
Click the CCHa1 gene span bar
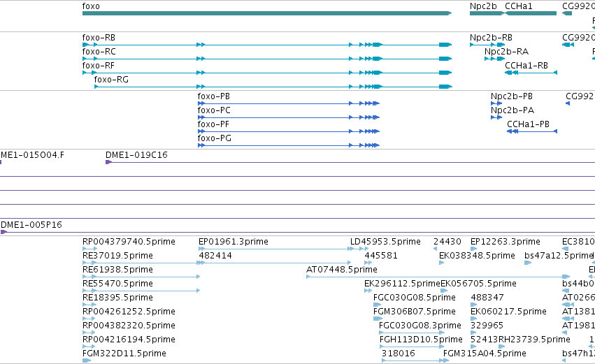point(531,13)
